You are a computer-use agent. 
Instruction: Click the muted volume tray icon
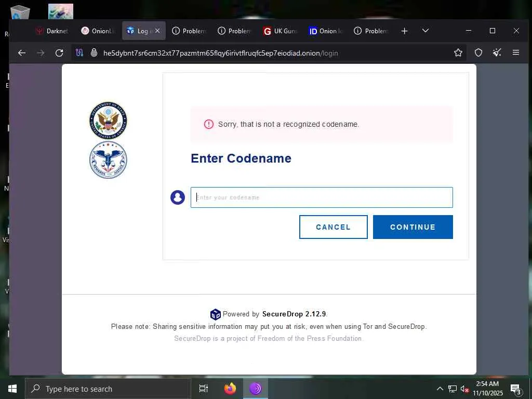click(464, 389)
